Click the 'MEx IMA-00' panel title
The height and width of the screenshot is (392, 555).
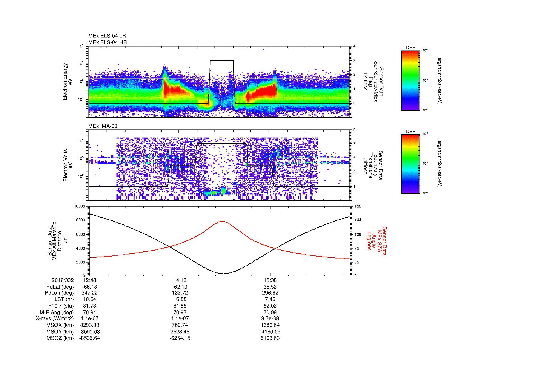(x=103, y=126)
